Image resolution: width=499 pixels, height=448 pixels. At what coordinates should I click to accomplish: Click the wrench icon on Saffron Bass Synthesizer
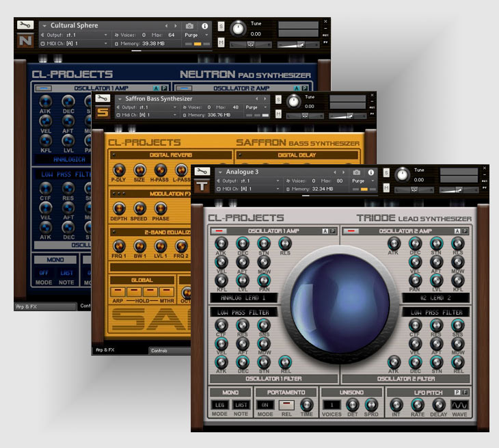pos(103,98)
